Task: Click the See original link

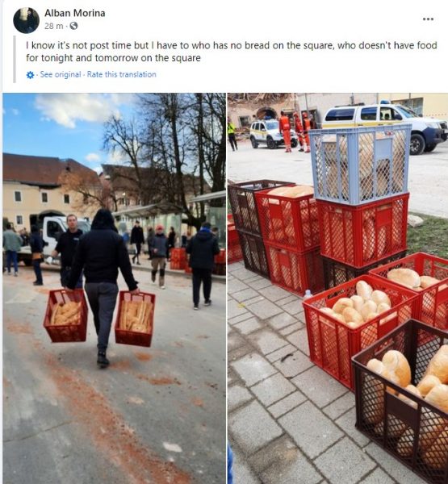Action: pyautogui.click(x=61, y=74)
